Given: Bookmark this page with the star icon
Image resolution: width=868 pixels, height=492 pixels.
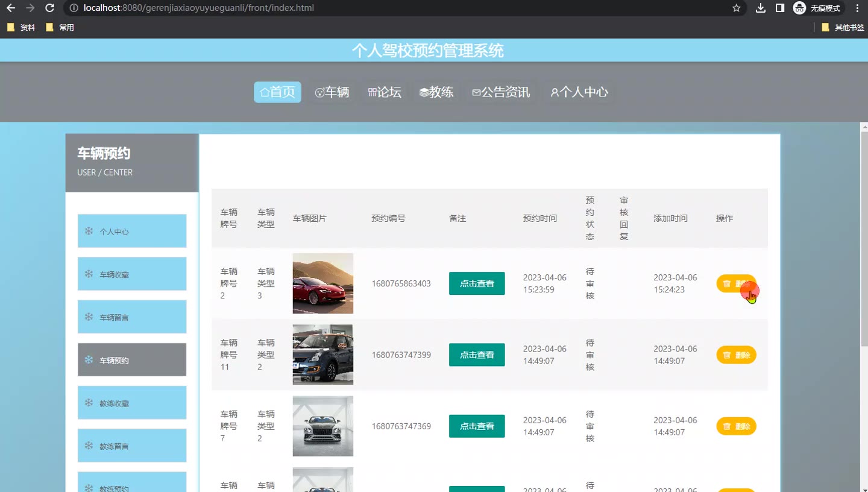Looking at the screenshot, I should (736, 8).
